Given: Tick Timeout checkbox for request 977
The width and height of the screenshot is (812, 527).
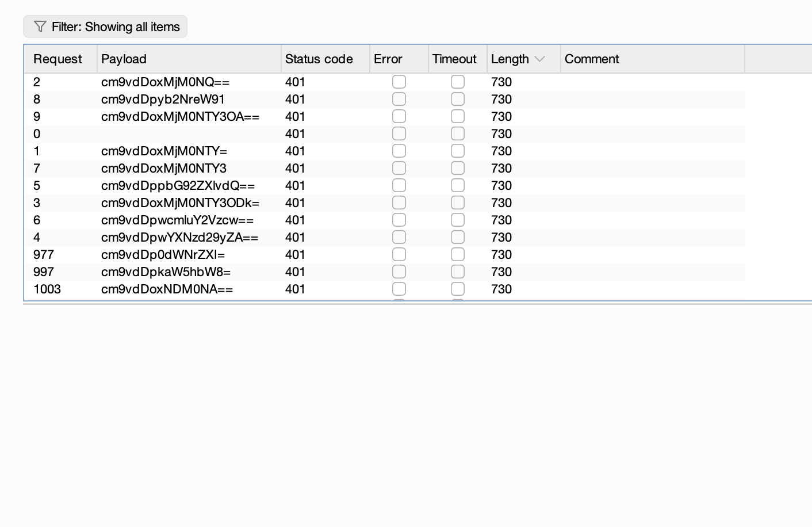Looking at the screenshot, I should click(x=458, y=254).
